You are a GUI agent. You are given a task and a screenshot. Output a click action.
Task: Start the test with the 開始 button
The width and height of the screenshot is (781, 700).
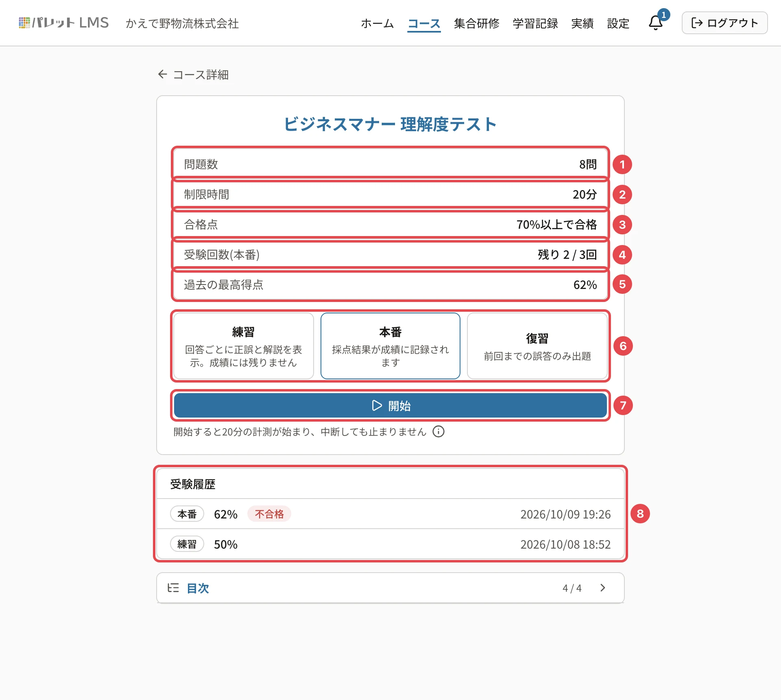[390, 405]
